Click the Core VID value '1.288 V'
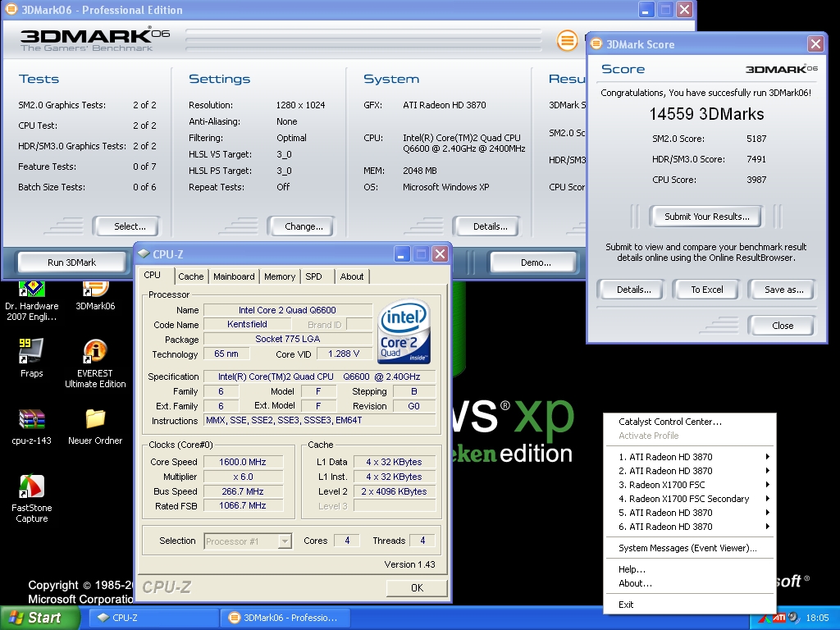 tap(344, 354)
